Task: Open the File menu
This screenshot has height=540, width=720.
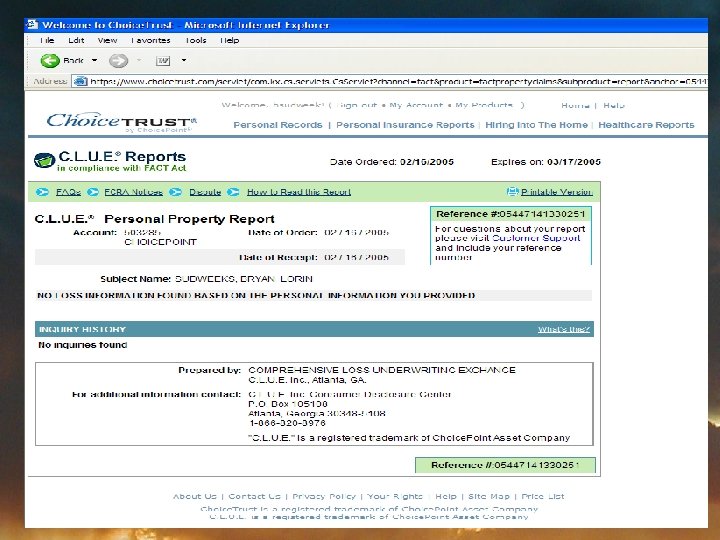Action: (47, 40)
